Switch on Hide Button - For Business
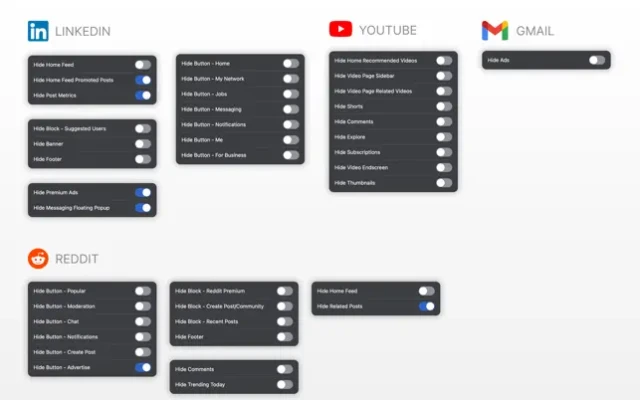 290,155
